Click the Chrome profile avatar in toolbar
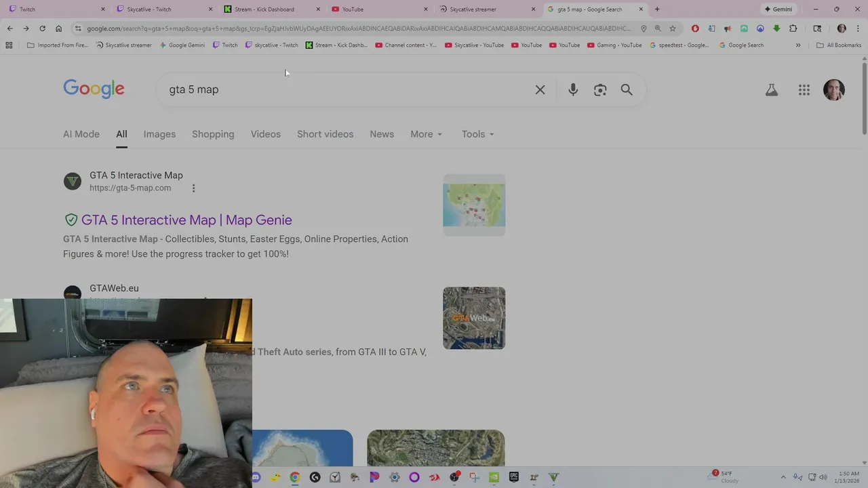This screenshot has width=868, height=488. click(842, 28)
